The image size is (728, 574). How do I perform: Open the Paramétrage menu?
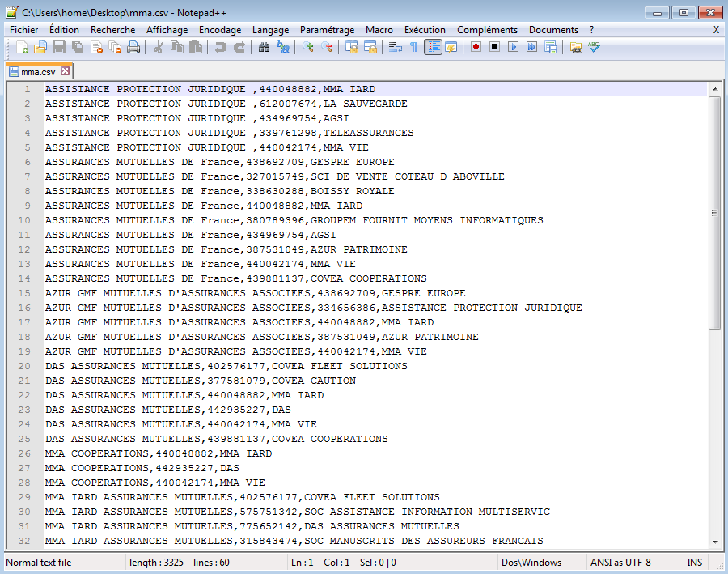coord(328,30)
